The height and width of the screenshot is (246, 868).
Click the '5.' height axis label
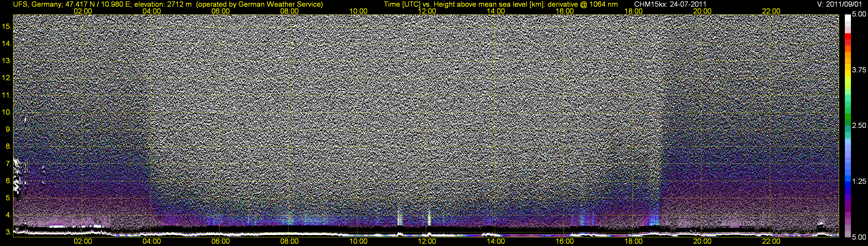[x=8, y=198]
